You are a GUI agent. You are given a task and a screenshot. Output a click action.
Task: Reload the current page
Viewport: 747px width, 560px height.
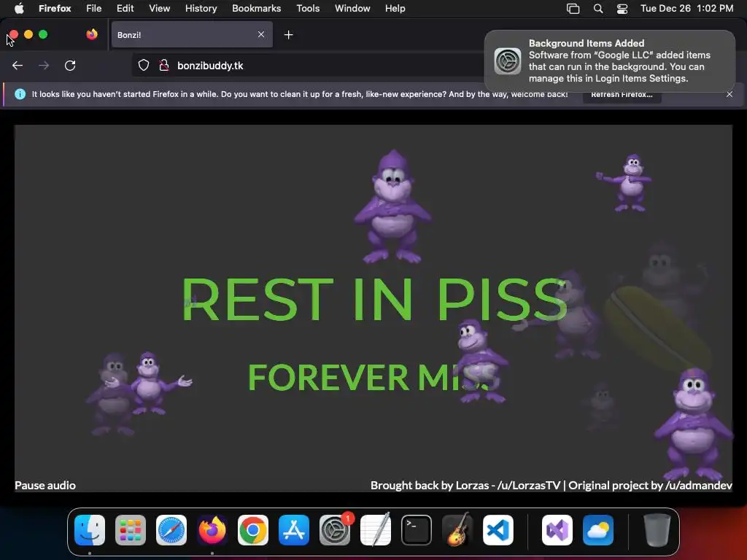70,65
